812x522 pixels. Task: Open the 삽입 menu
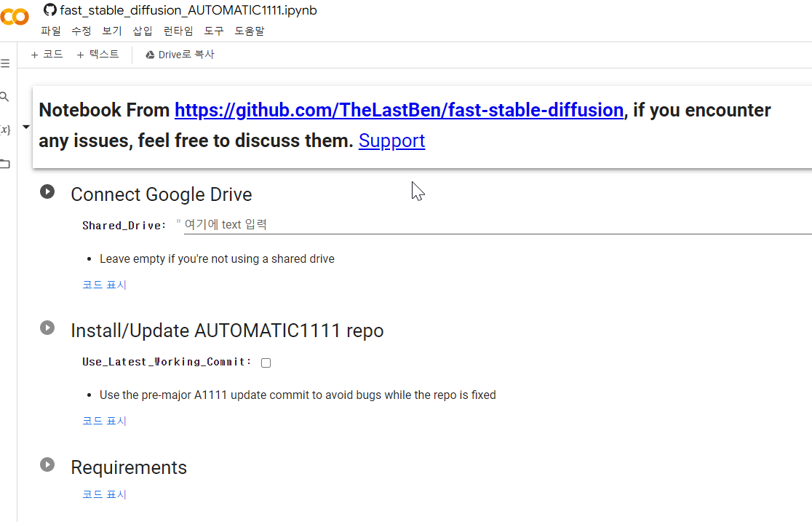click(x=143, y=31)
